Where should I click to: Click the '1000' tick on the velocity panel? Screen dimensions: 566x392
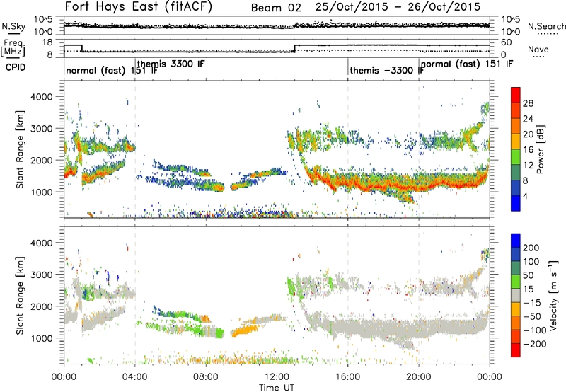pos(41,338)
